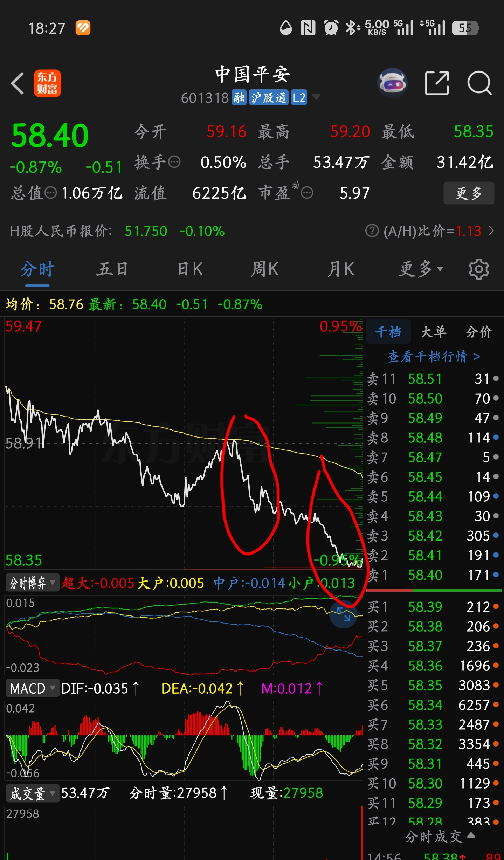Open 查看千档行情 link

(x=434, y=357)
